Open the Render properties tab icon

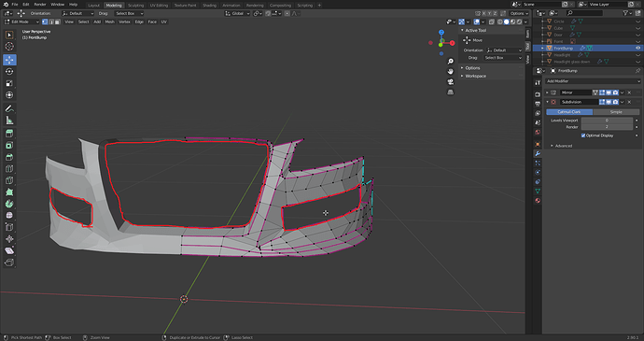click(538, 94)
